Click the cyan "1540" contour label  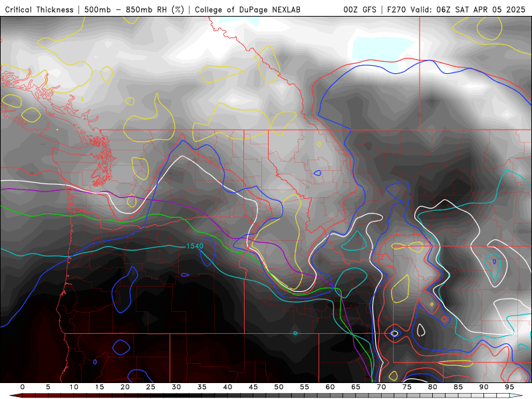(195, 246)
